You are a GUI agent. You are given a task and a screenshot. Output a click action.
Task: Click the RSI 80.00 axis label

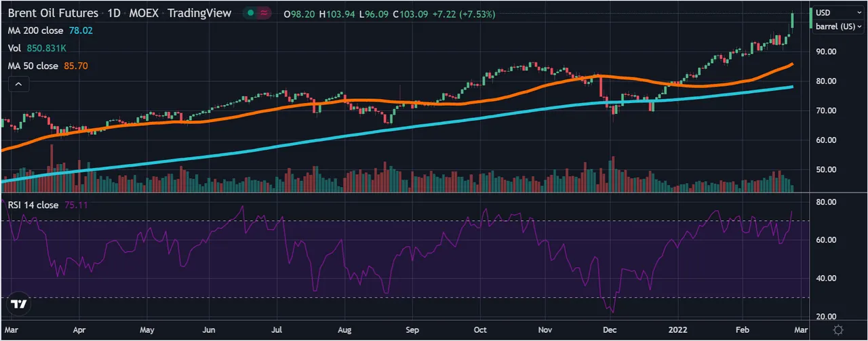click(x=825, y=202)
